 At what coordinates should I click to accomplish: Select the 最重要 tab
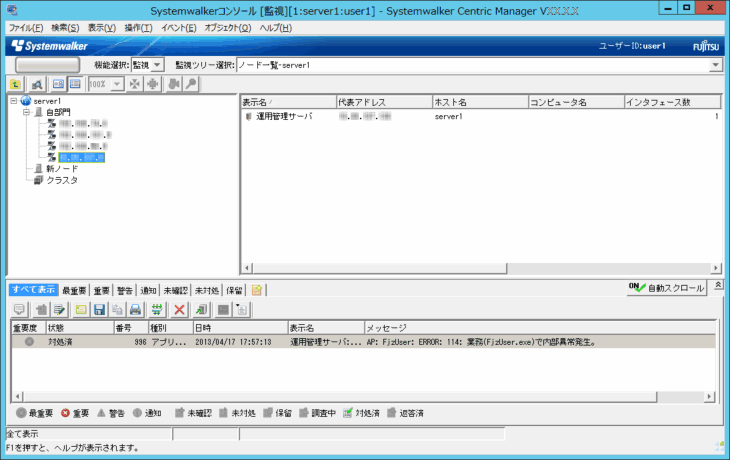tap(74, 291)
